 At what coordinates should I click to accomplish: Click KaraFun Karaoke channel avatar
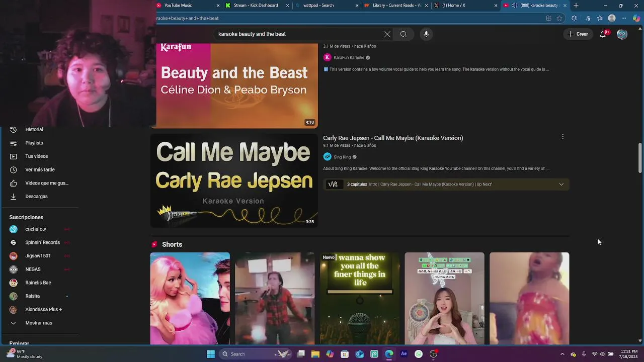click(x=327, y=58)
